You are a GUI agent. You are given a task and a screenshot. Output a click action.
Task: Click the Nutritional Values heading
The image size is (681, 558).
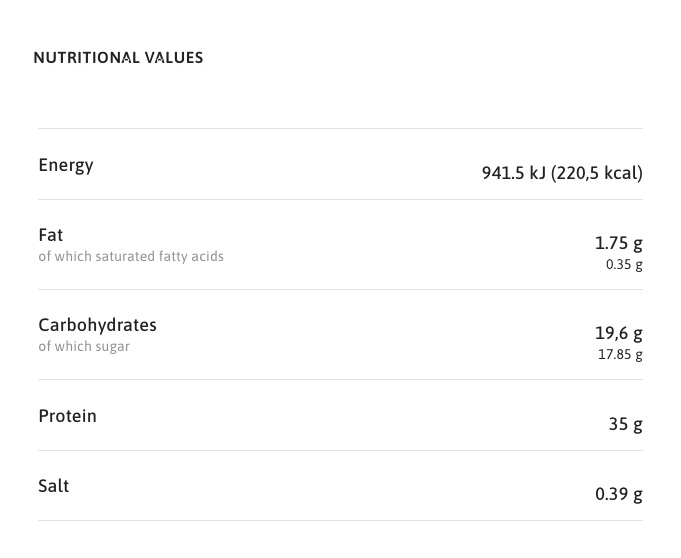118,58
